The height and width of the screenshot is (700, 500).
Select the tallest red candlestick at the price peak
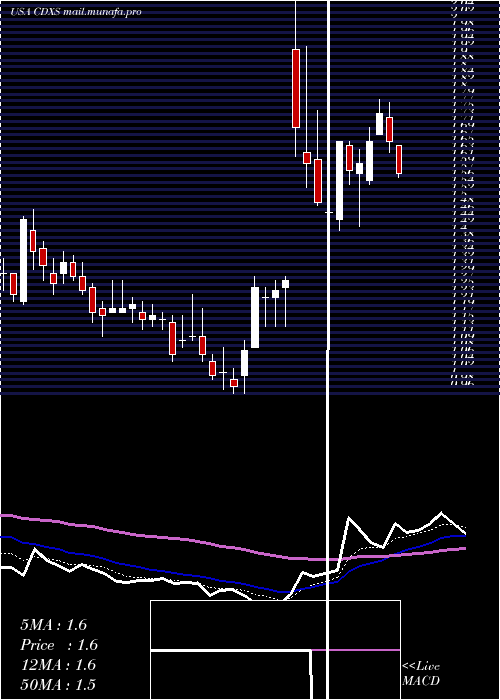point(296,88)
